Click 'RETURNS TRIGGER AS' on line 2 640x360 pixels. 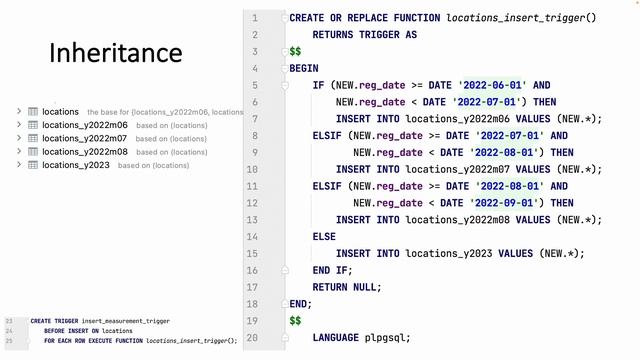[x=365, y=35]
